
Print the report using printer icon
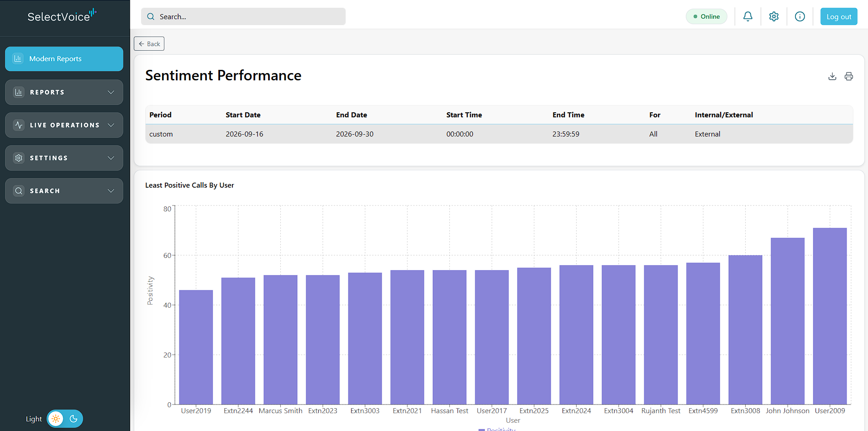[x=848, y=76]
